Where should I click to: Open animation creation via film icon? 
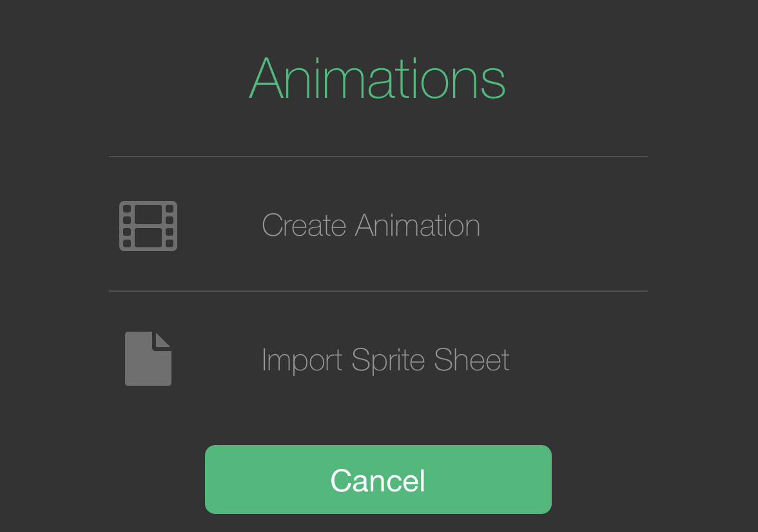[148, 225]
